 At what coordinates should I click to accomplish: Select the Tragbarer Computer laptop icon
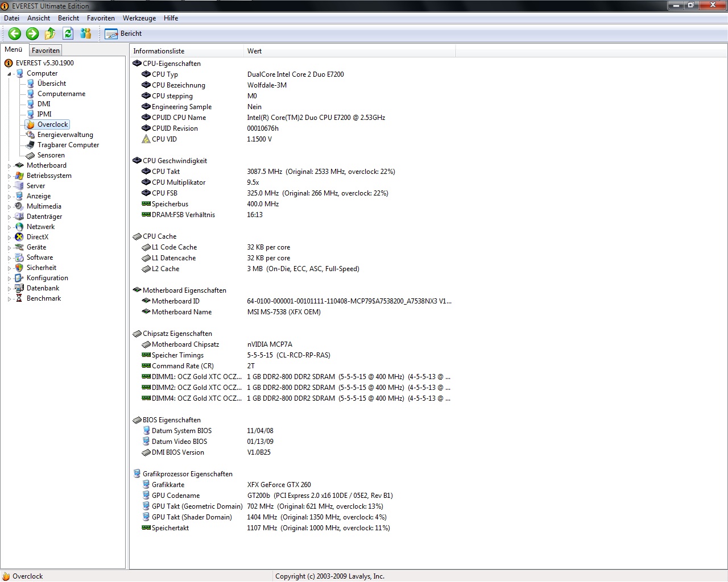pyautogui.click(x=31, y=145)
